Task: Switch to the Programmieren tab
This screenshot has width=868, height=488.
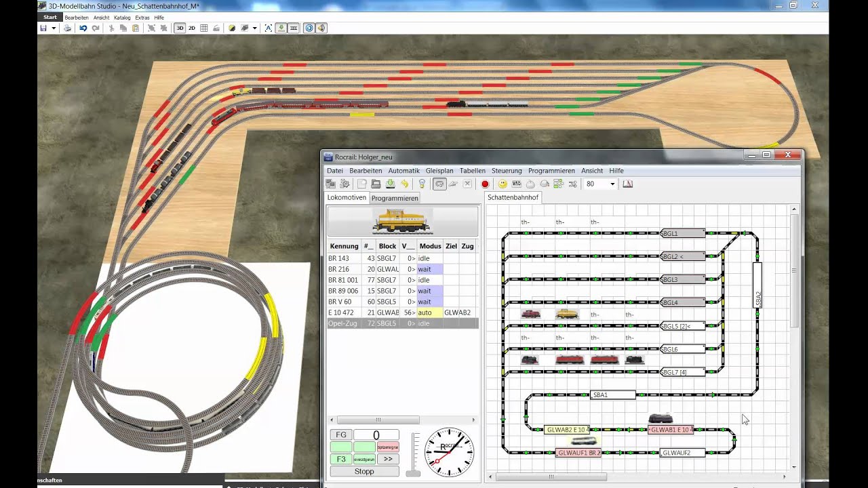Action: tap(395, 198)
